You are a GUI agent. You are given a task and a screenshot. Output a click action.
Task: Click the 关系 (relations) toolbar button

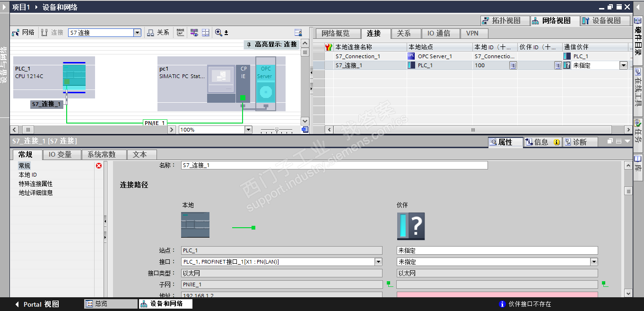pyautogui.click(x=158, y=33)
